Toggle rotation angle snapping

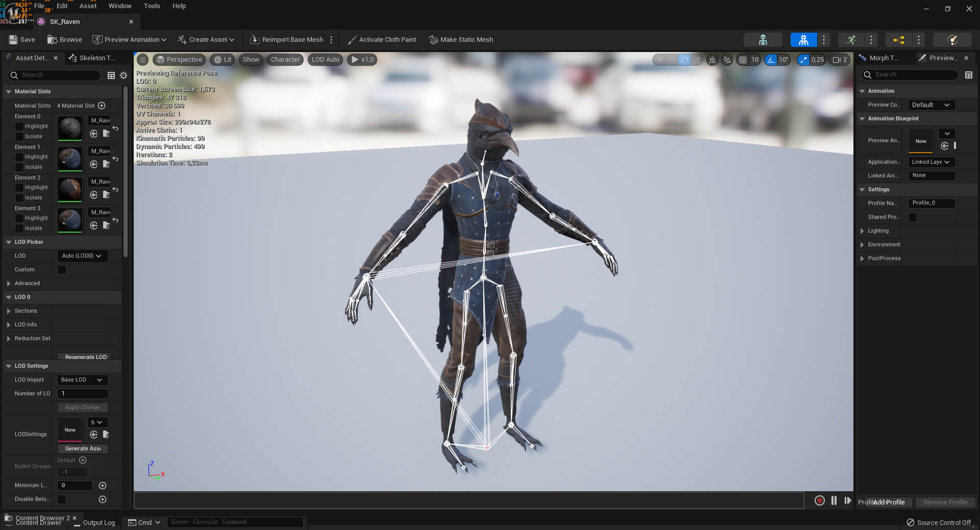[771, 60]
